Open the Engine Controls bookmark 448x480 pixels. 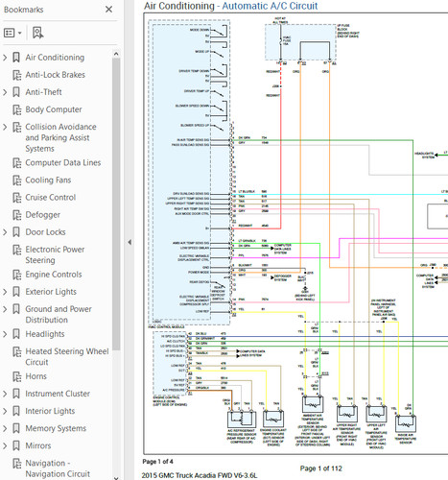click(x=54, y=275)
